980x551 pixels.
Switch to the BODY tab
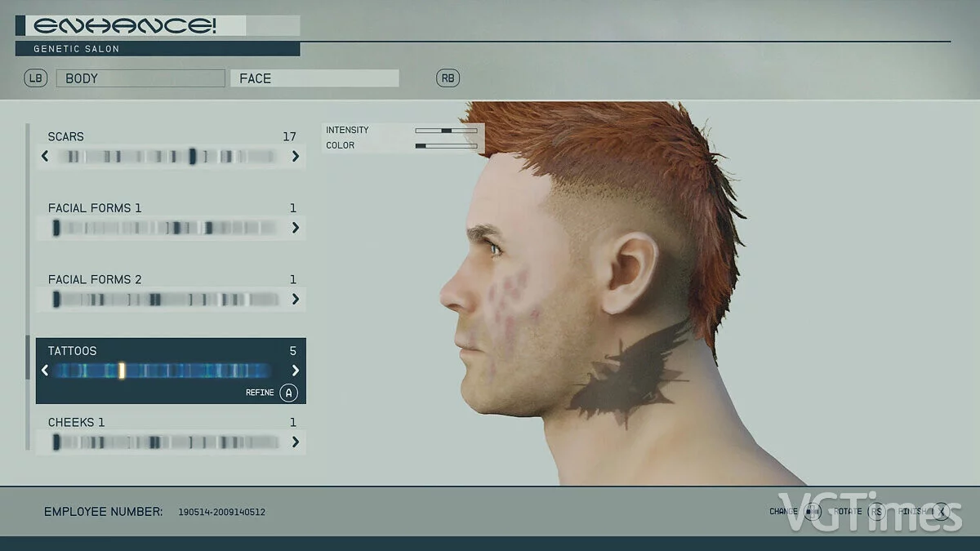(140, 78)
